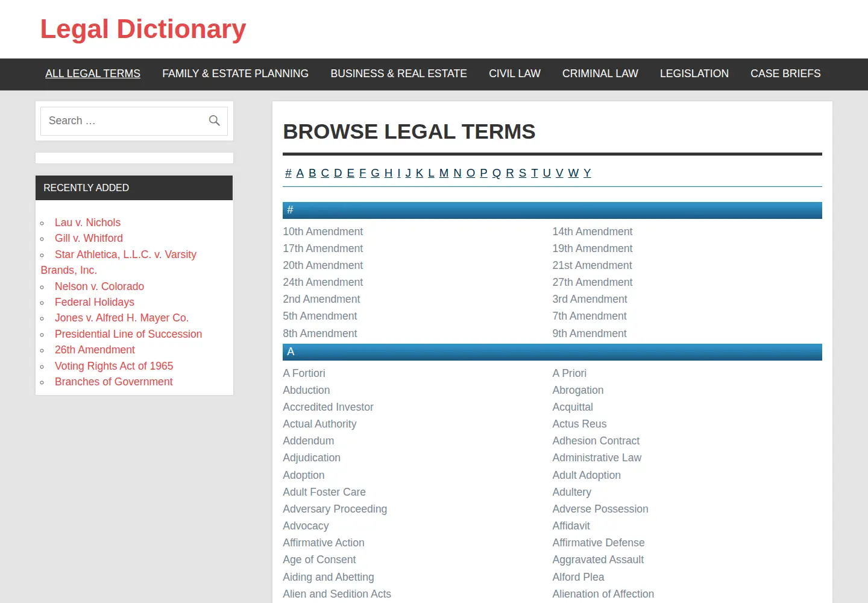Screen dimensions: 868x603
Task: Open Nelson v. Colorado entry
Action: pyautogui.click(x=99, y=286)
